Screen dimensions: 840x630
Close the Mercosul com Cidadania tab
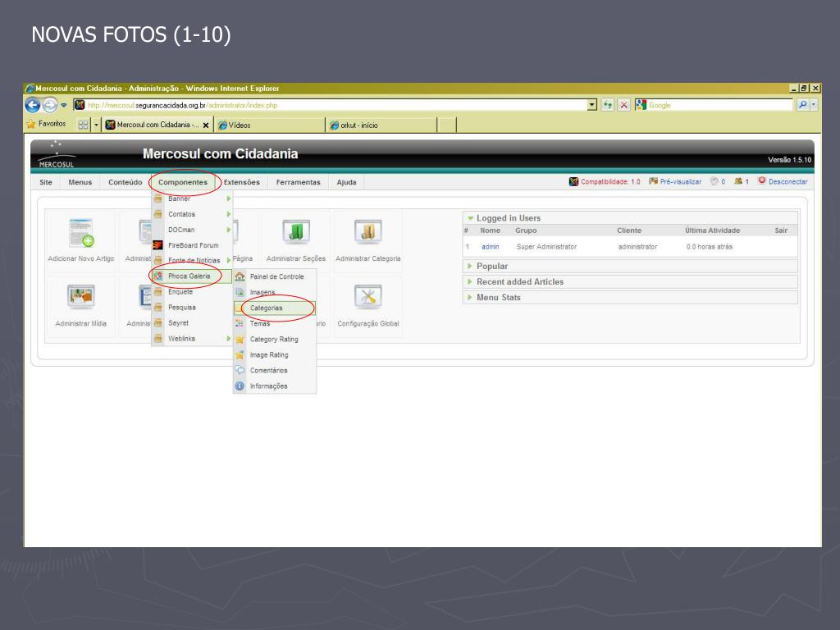tap(206, 126)
